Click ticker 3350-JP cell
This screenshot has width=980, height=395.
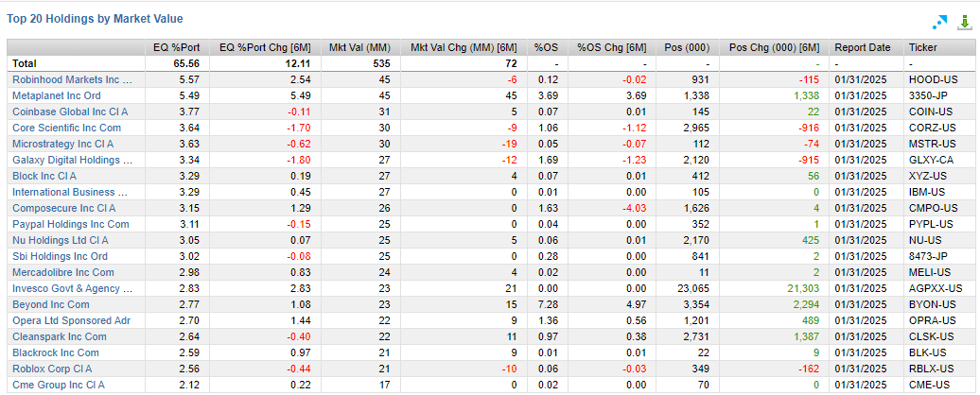point(929,95)
